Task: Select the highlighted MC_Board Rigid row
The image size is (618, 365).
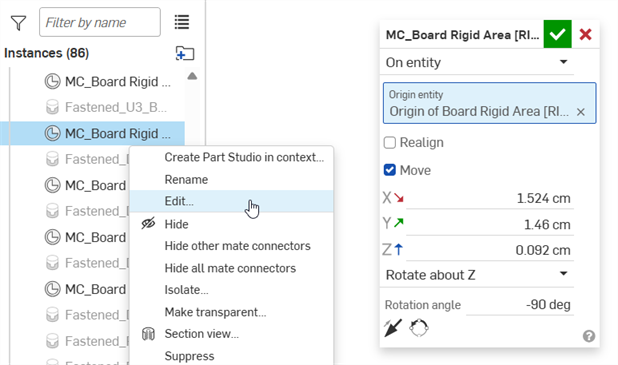Action: click(x=92, y=134)
